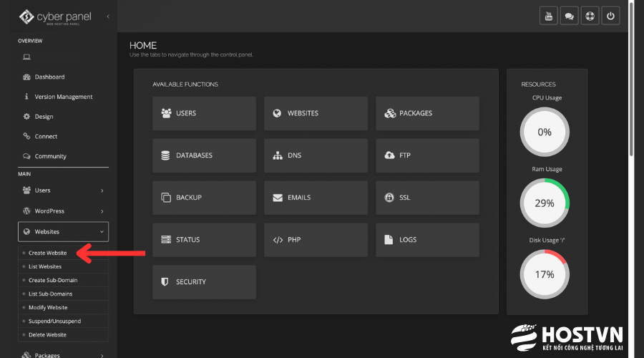Open the STATUS function tile
644x358 pixels.
click(204, 240)
